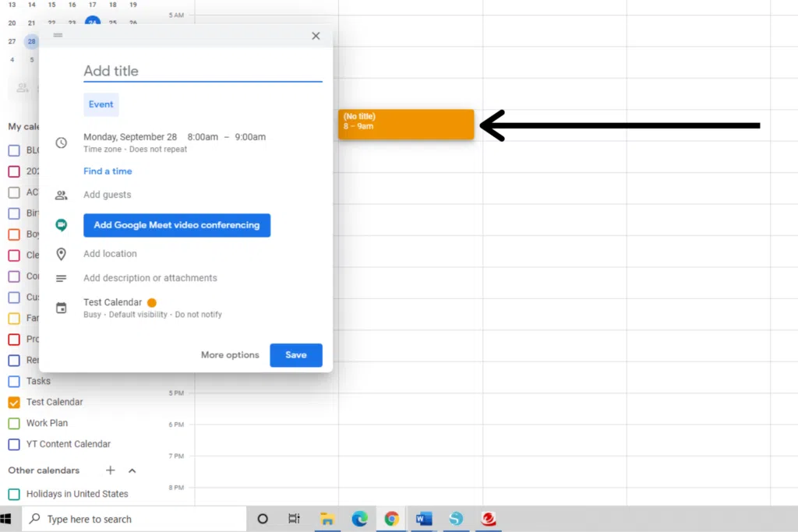
Task: Select date 15 in the mini calendar
Action: [51, 5]
